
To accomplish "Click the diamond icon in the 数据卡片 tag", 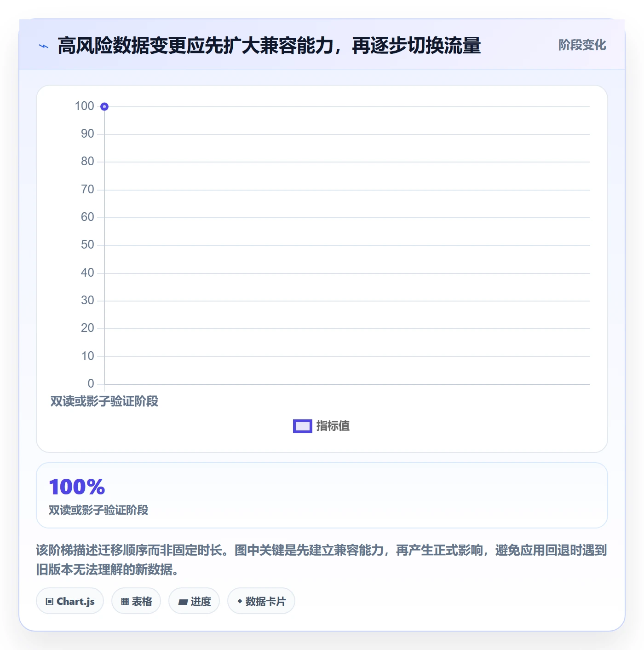I will point(240,601).
